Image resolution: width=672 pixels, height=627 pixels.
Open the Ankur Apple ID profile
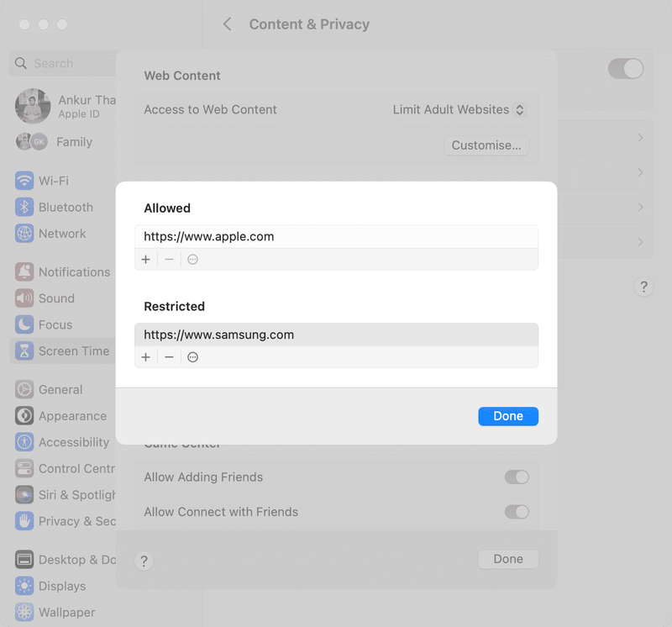(66, 107)
